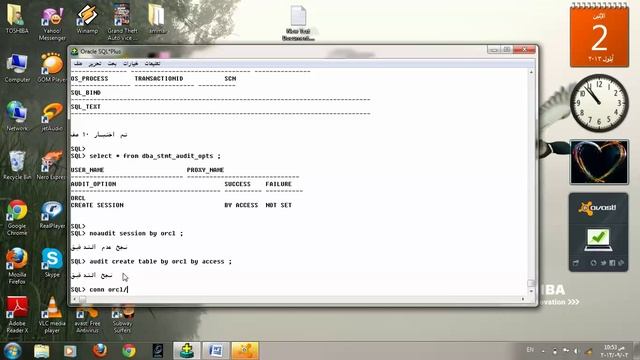Click the SQL*Plus horizontal scrollbar thumb
Screen dimensions: 640x360
tap(82, 299)
